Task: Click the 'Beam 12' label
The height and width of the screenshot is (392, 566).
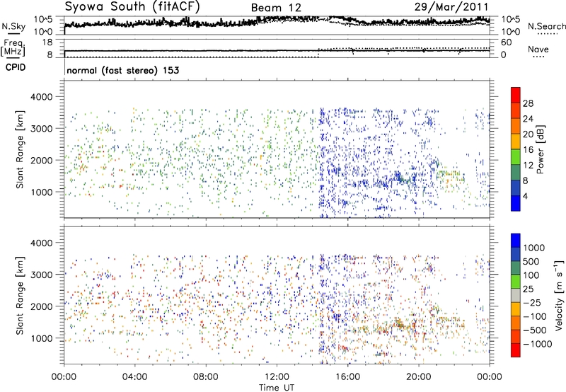Action: pyautogui.click(x=276, y=8)
